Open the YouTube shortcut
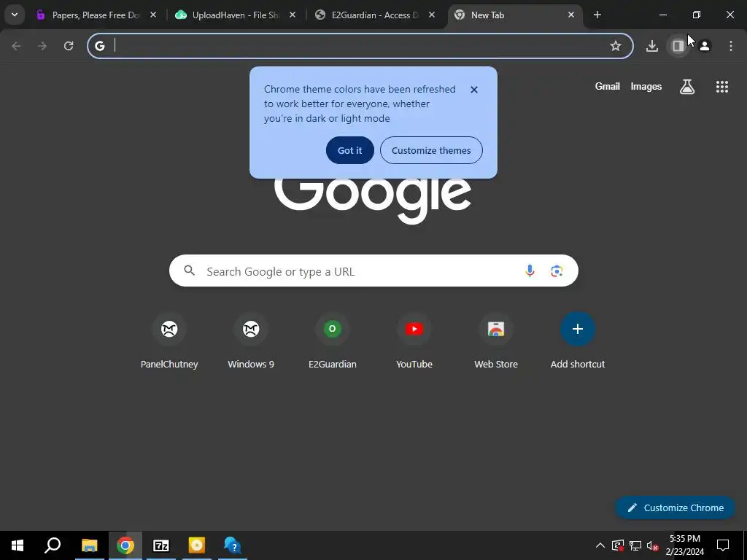The height and width of the screenshot is (560, 747). (414, 342)
